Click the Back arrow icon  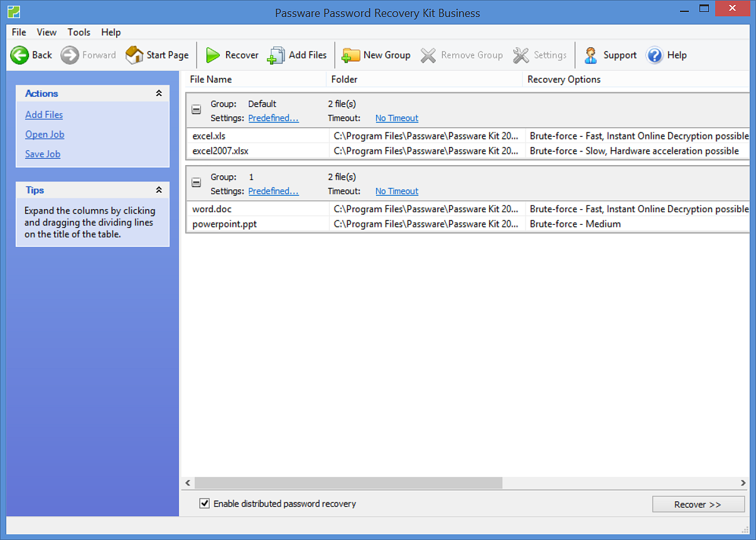(x=19, y=55)
